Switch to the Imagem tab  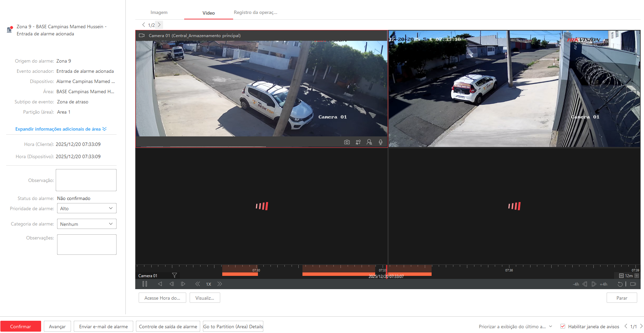pyautogui.click(x=159, y=13)
